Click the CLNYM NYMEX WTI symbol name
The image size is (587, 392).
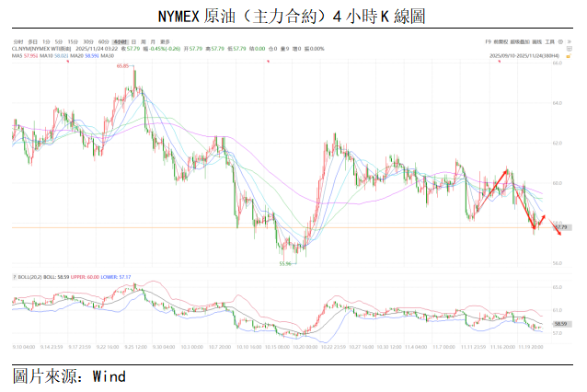[x=39, y=49]
